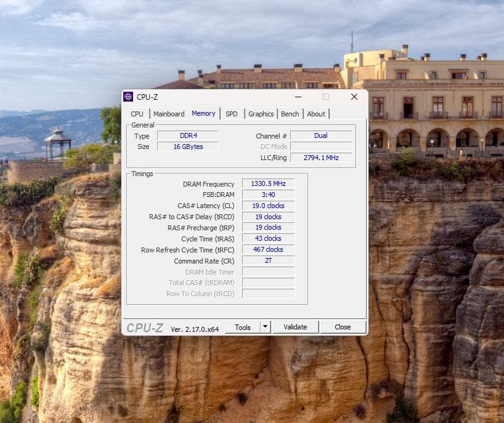Click the Size 16 GBytes field
This screenshot has width=504, height=423.
[188, 147]
